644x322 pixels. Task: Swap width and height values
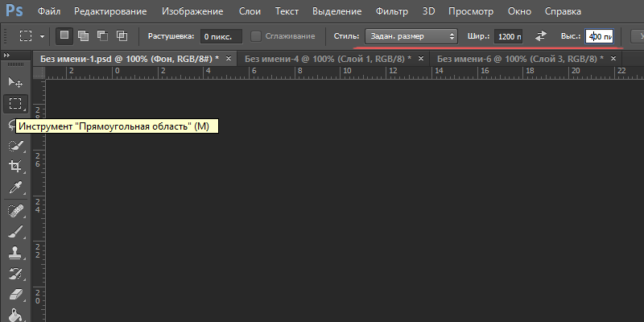(x=540, y=36)
